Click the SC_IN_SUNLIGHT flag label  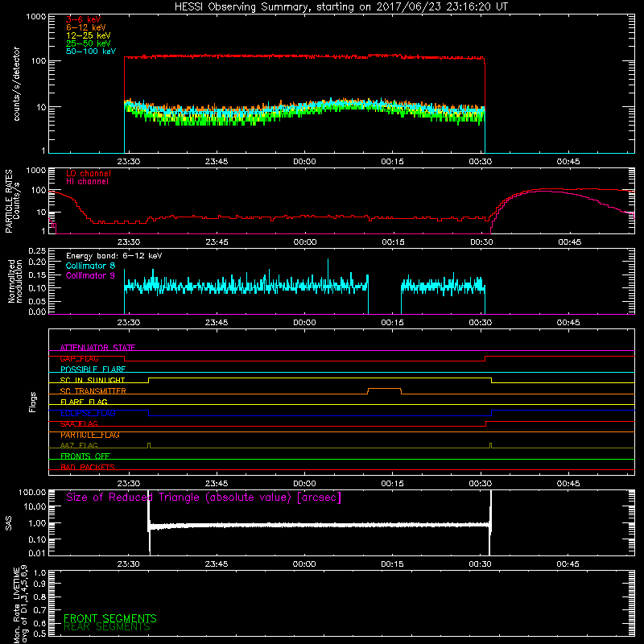(93, 380)
